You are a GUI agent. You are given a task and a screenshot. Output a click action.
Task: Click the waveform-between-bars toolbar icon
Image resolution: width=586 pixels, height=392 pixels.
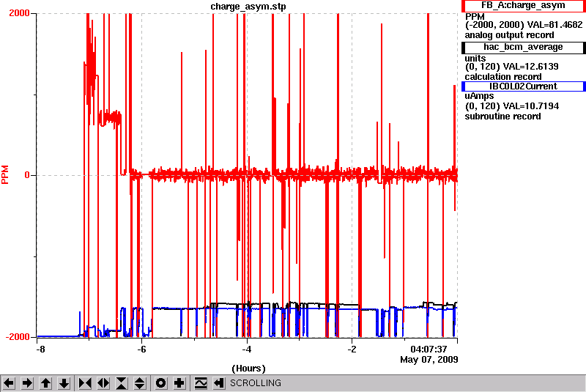[x=201, y=383]
